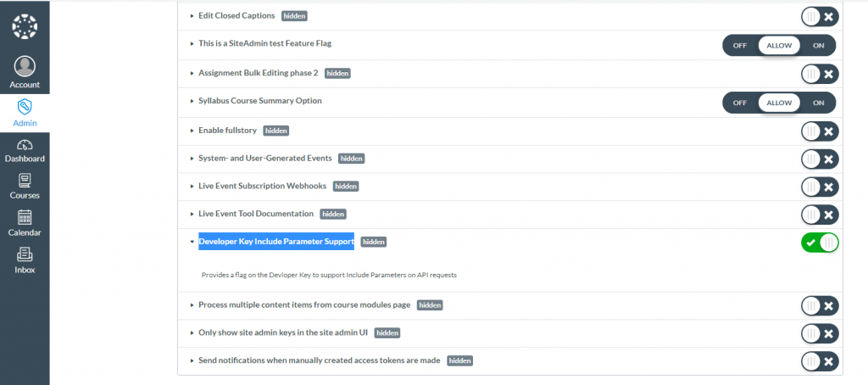The height and width of the screenshot is (385, 868).
Task: Expand Edit Closed Captions arrow
Action: 192,16
